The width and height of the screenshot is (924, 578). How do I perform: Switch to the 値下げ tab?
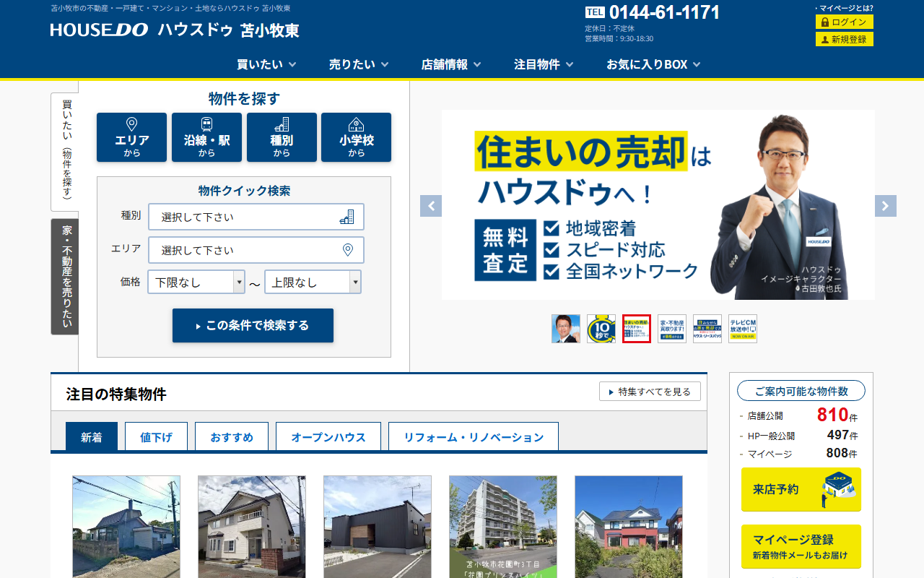pos(156,437)
